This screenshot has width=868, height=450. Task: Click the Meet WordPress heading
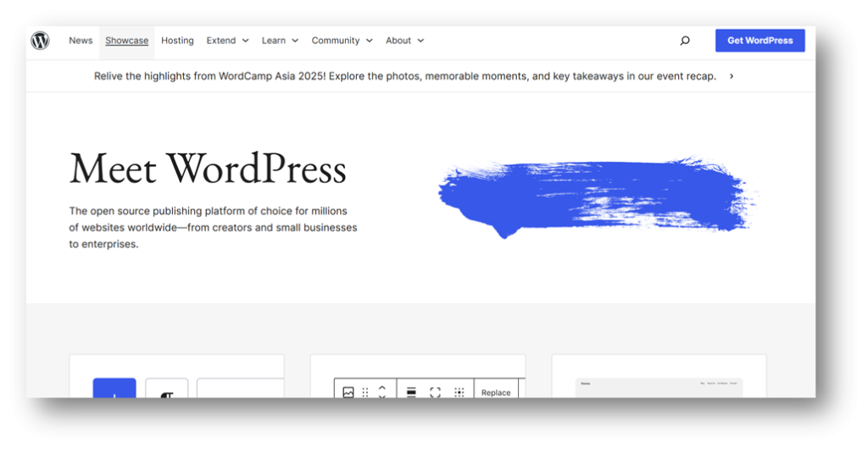[208, 169]
